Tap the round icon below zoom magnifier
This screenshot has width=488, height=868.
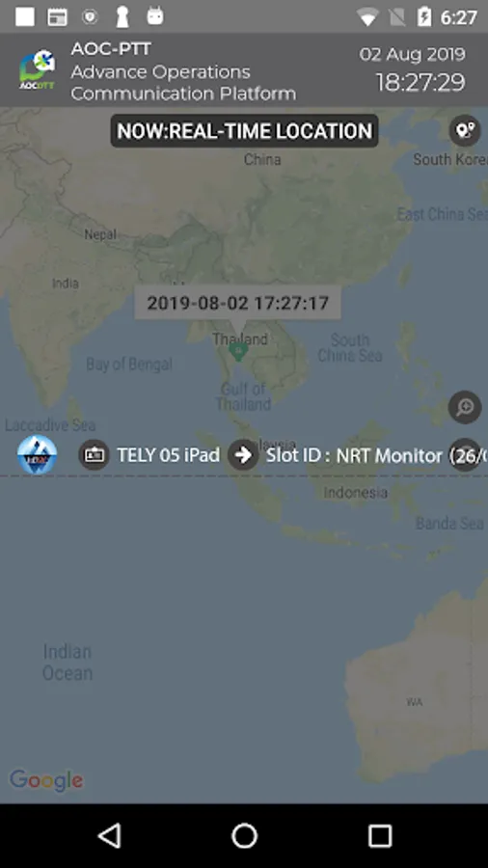465,455
